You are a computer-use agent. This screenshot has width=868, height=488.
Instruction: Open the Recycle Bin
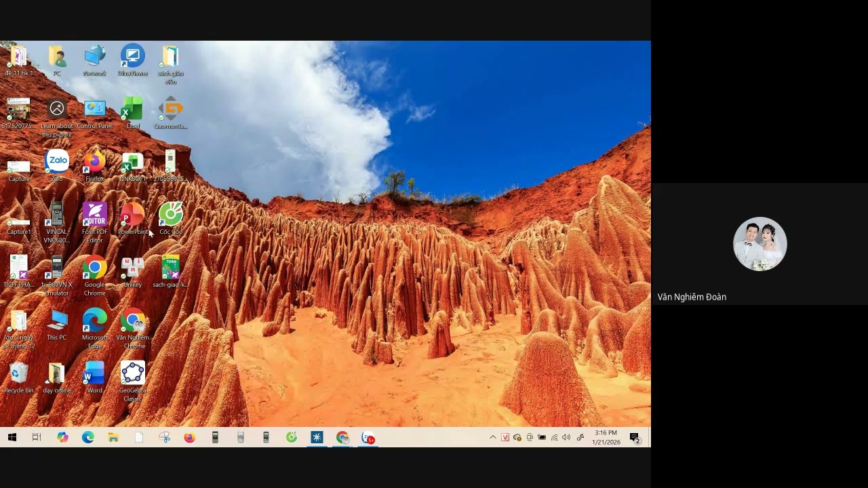[19, 378]
